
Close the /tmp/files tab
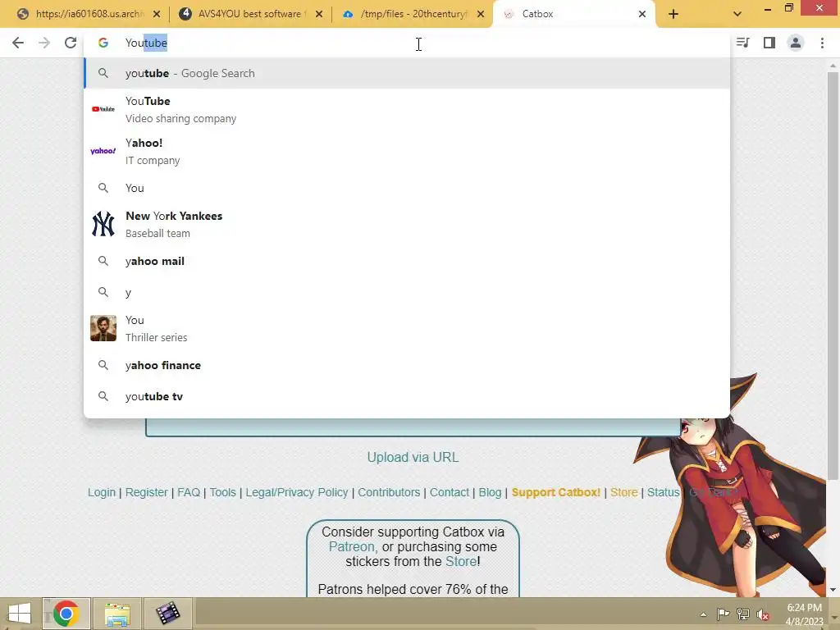481,14
